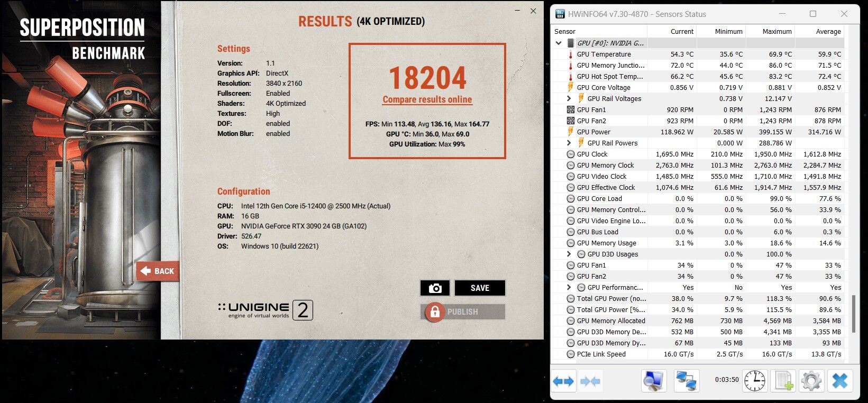Select the GPU Core Voltage row
The height and width of the screenshot is (403, 868).
pyautogui.click(x=698, y=87)
